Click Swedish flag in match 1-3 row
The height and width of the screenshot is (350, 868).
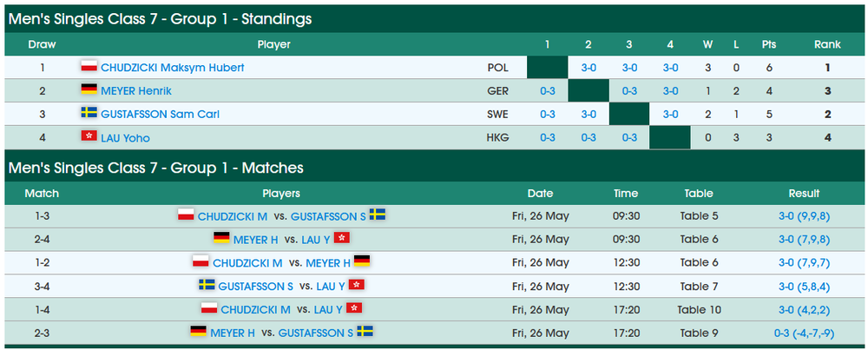[378, 215]
